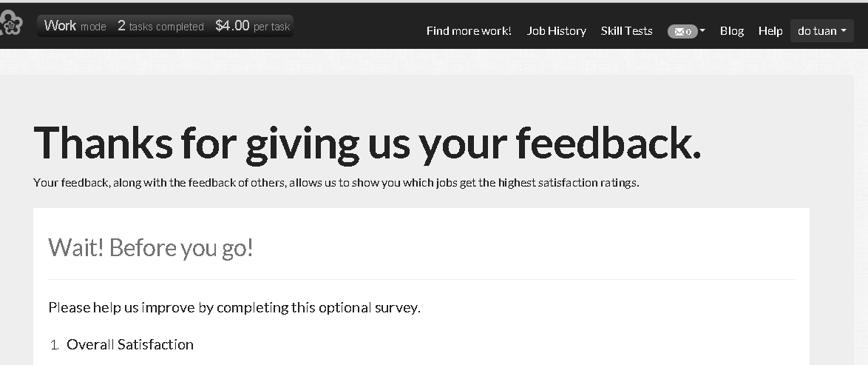
Task: Click the optional survey instruction text
Action: (x=234, y=307)
